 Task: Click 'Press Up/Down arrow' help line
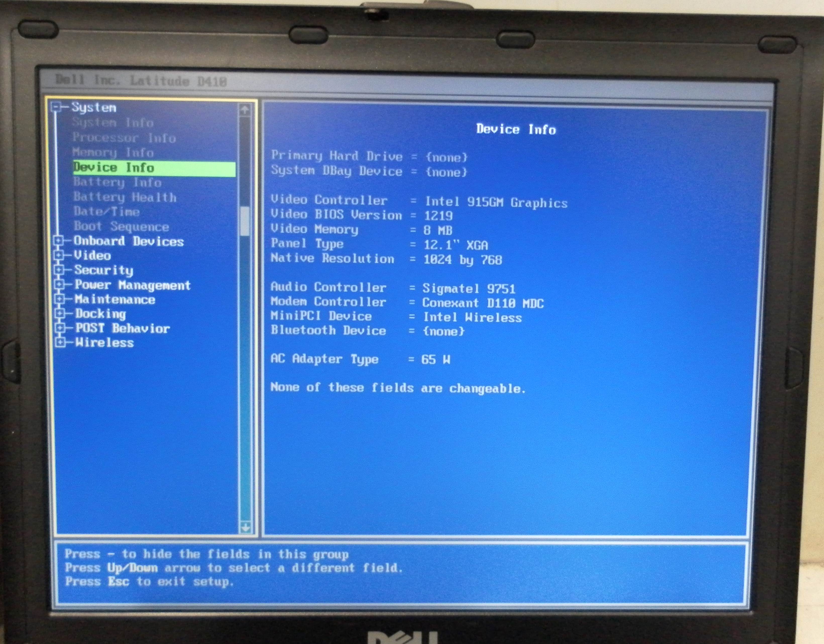pos(234,568)
